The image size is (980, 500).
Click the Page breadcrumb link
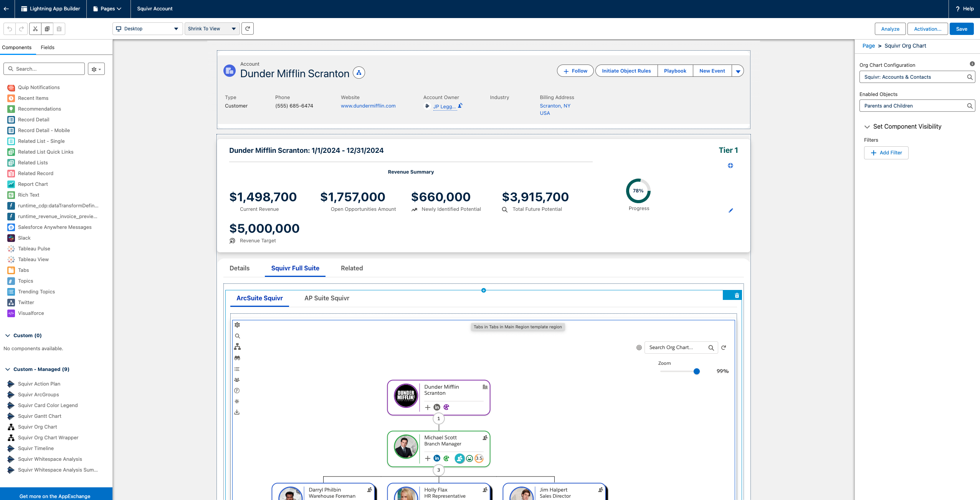coord(869,46)
